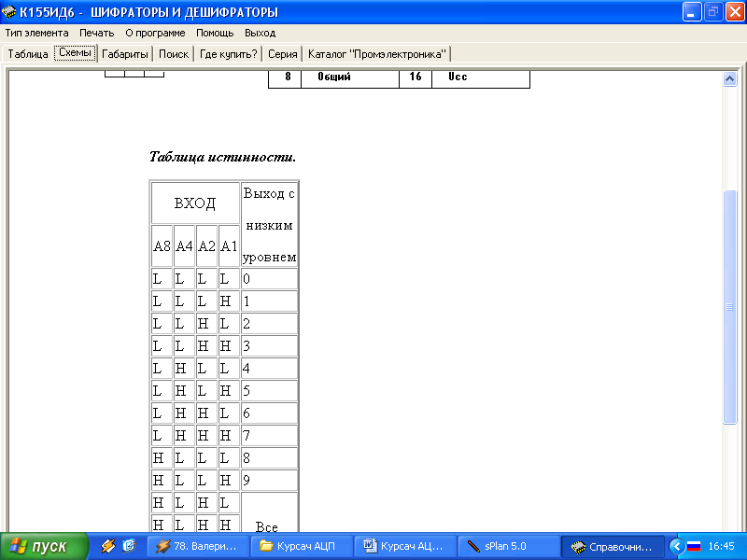Click output cell 8 in truth table
Viewport: 747px width, 560px height.
(x=269, y=457)
